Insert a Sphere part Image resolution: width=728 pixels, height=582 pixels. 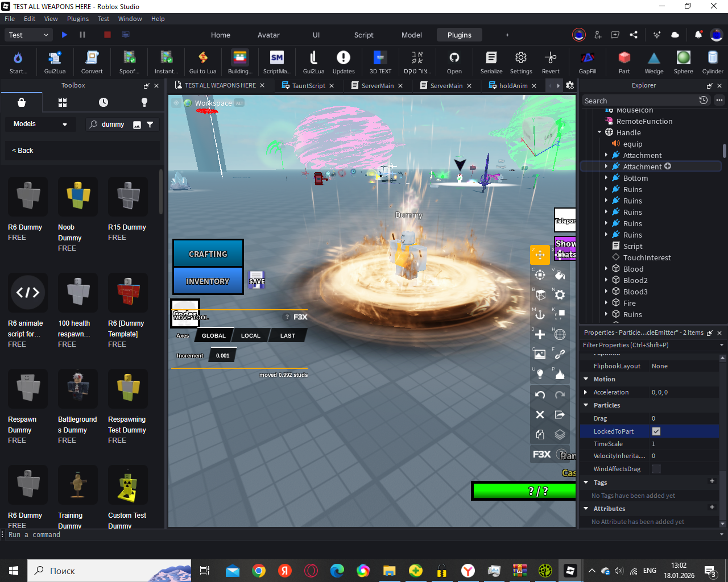[x=684, y=62]
